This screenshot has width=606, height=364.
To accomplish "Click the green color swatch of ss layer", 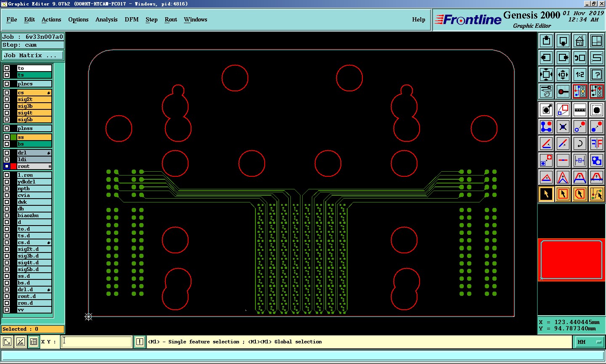I will pyautogui.click(x=13, y=137).
